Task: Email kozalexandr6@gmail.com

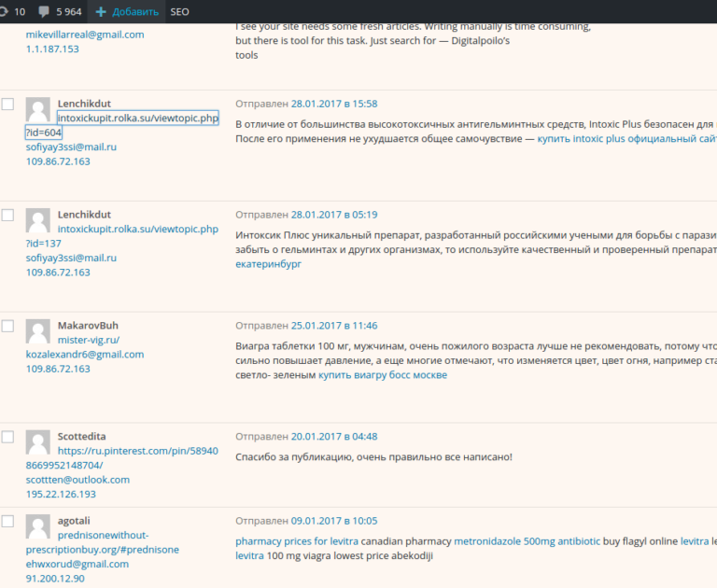Action: tap(85, 355)
